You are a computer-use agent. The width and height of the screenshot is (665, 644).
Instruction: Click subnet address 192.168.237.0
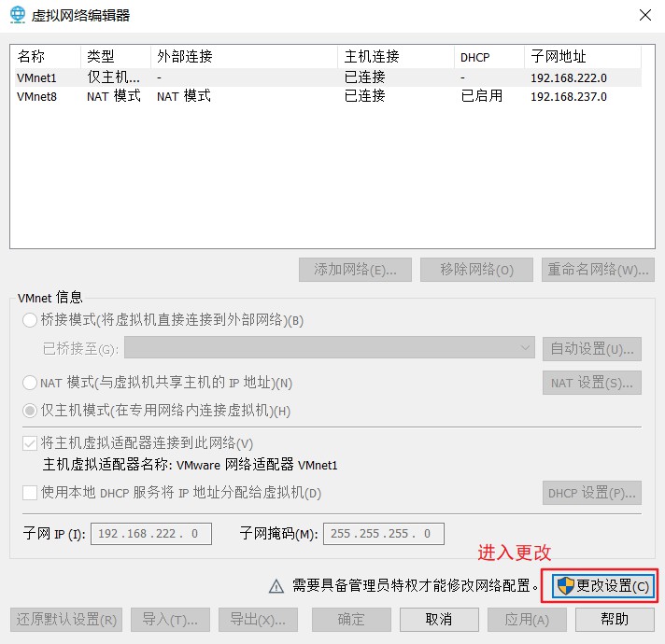(x=569, y=97)
